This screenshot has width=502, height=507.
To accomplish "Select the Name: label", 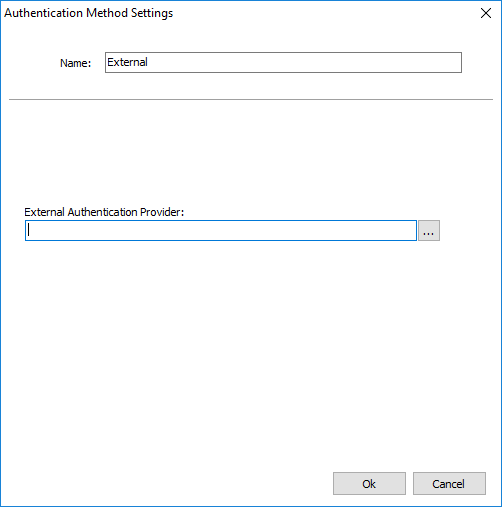I will pyautogui.click(x=75, y=63).
